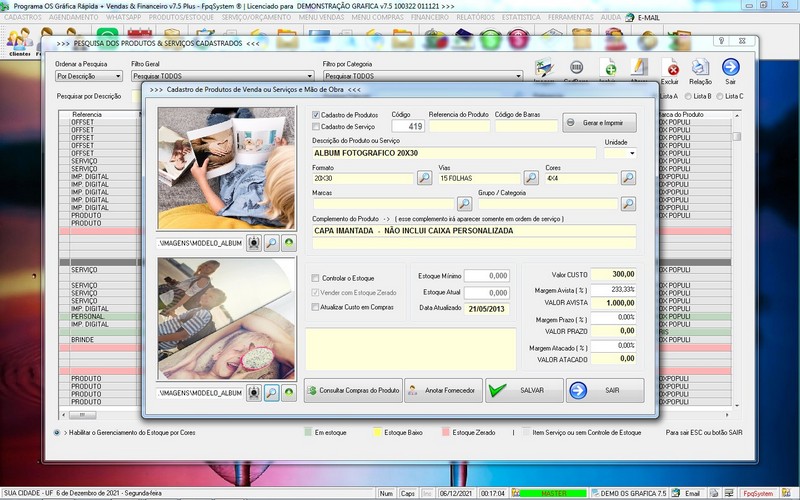Viewport: 800px width, 500px height.
Task: Open the Filtro Geral dropdown
Action: point(222,76)
